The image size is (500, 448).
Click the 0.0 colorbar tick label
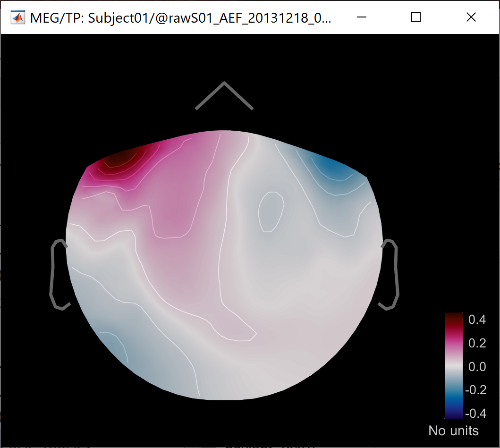click(477, 367)
